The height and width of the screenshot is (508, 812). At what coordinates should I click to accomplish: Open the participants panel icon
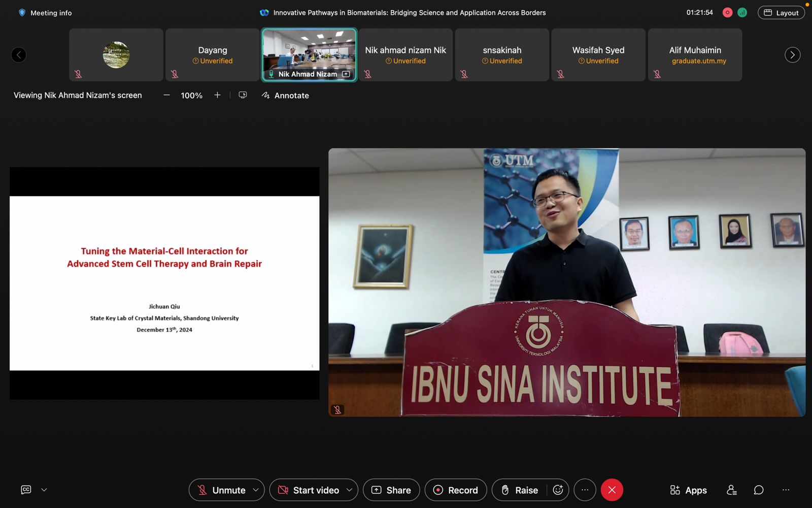click(731, 490)
